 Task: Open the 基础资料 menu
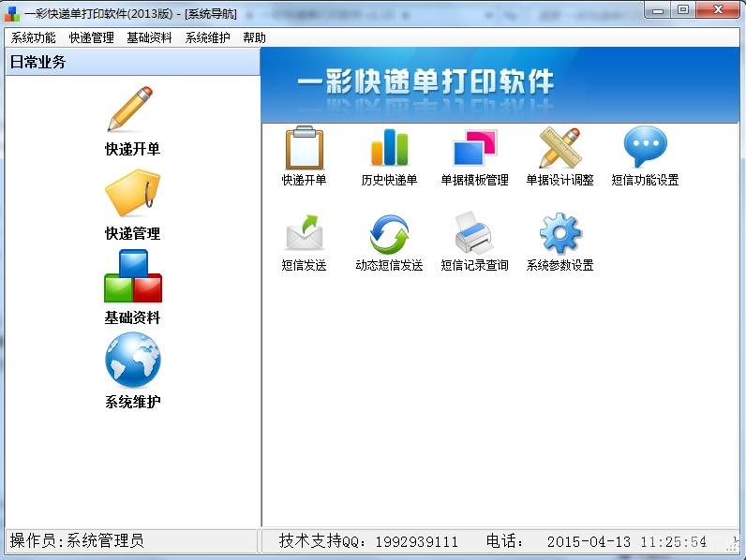[149, 37]
